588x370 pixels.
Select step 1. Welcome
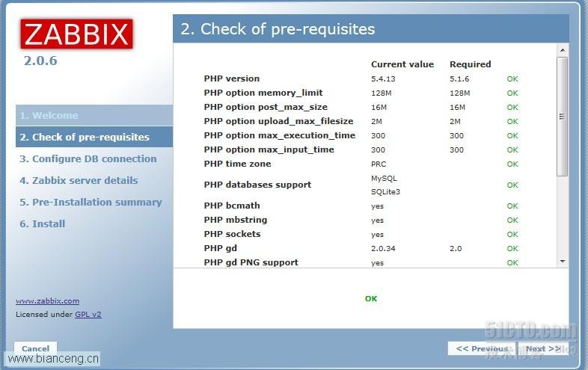(x=94, y=115)
